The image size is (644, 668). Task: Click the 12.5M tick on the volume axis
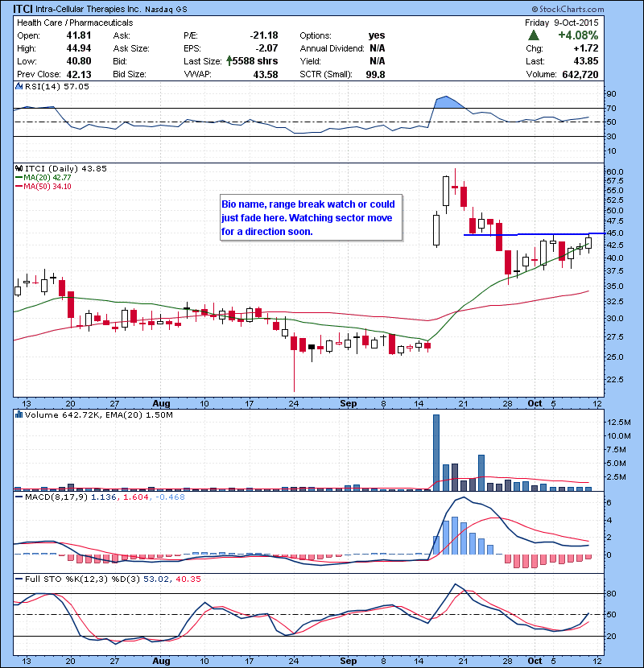(x=619, y=423)
